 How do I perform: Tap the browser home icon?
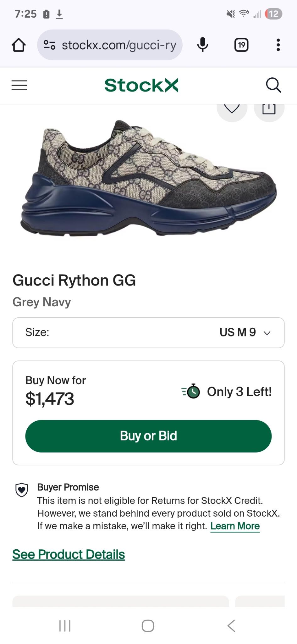click(x=19, y=45)
